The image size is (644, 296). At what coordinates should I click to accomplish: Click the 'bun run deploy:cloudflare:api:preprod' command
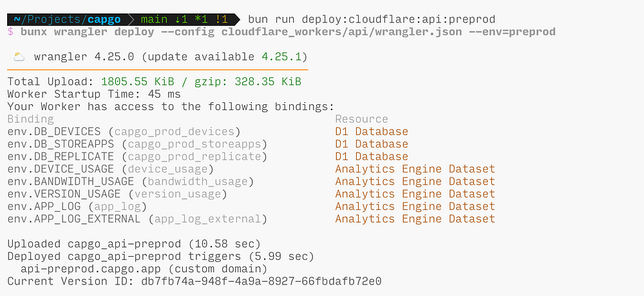point(372,19)
